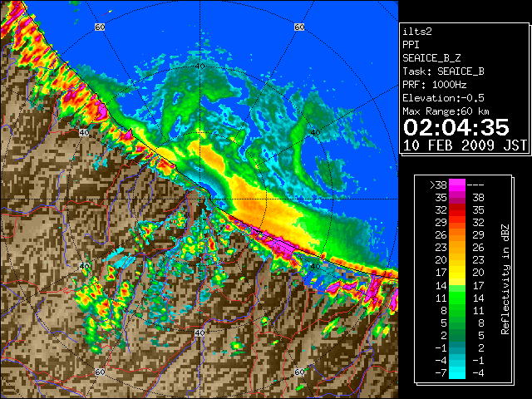
Task: Click the ">38" legend label
Action: [x=438, y=185]
